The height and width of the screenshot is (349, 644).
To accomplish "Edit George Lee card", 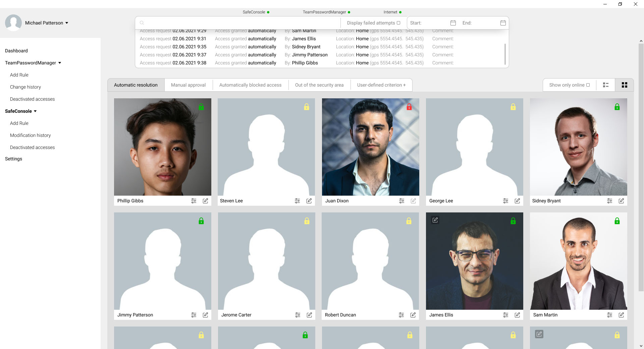I will (518, 201).
